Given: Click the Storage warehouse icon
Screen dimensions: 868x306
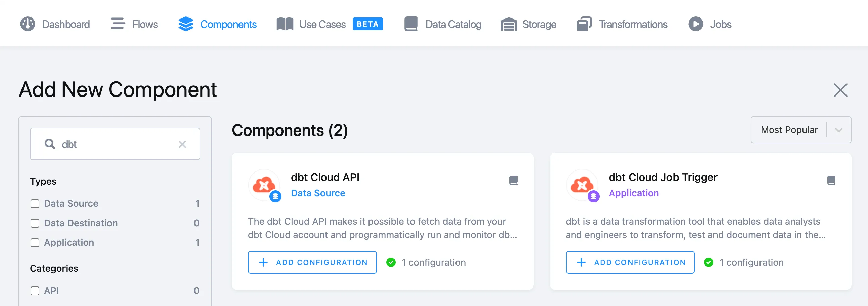Looking at the screenshot, I should coord(509,24).
